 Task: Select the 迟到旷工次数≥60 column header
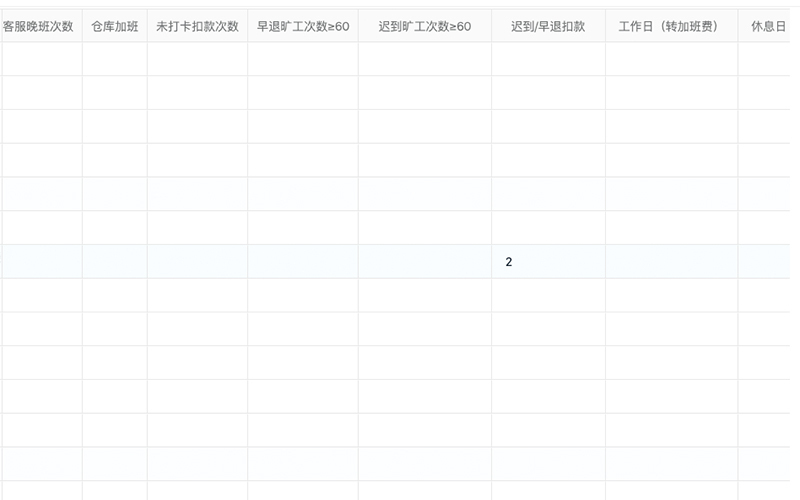click(425, 26)
